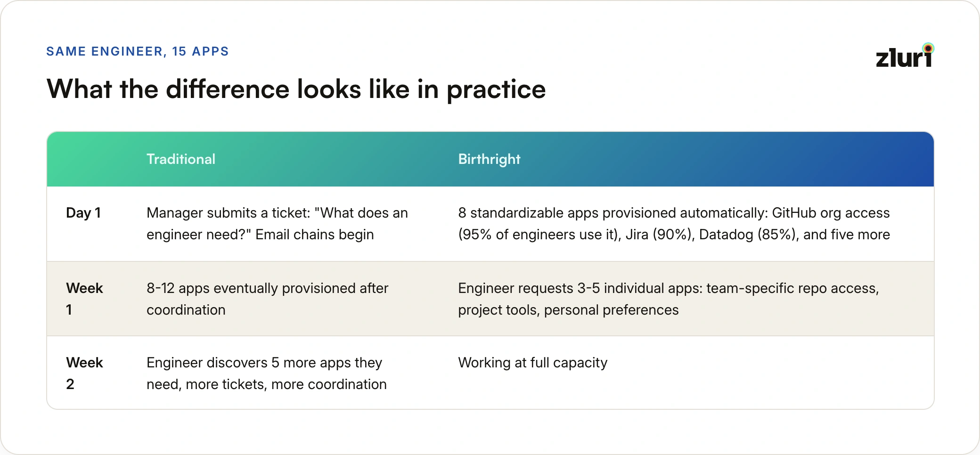Click 'Manager submits a ticket' cell text
This screenshot has height=455, width=980.
pos(277,223)
